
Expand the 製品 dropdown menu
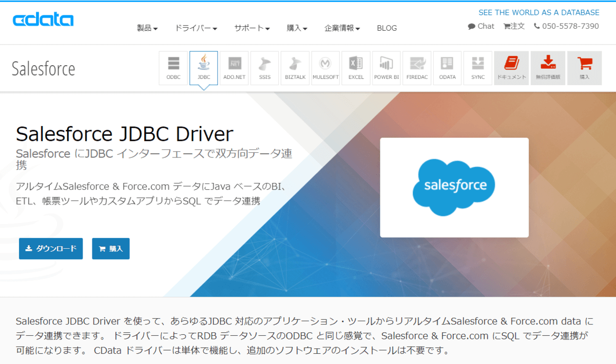click(147, 29)
